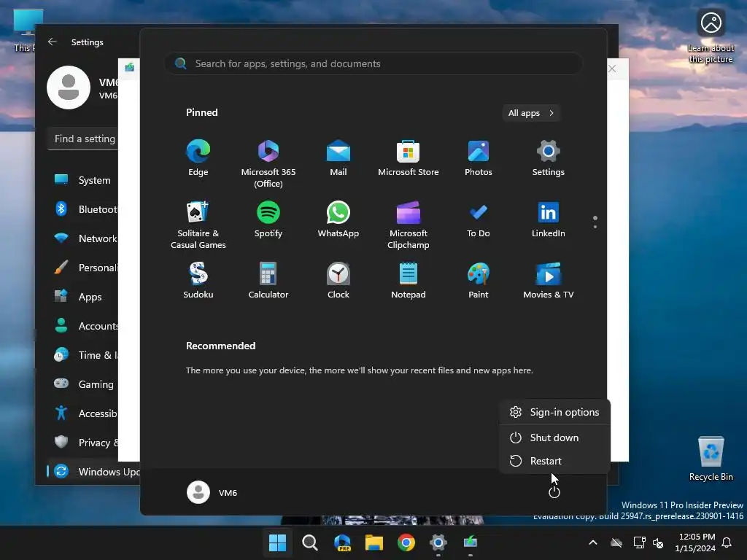Click the power button in Start menu
747x560 pixels.
pyautogui.click(x=554, y=492)
